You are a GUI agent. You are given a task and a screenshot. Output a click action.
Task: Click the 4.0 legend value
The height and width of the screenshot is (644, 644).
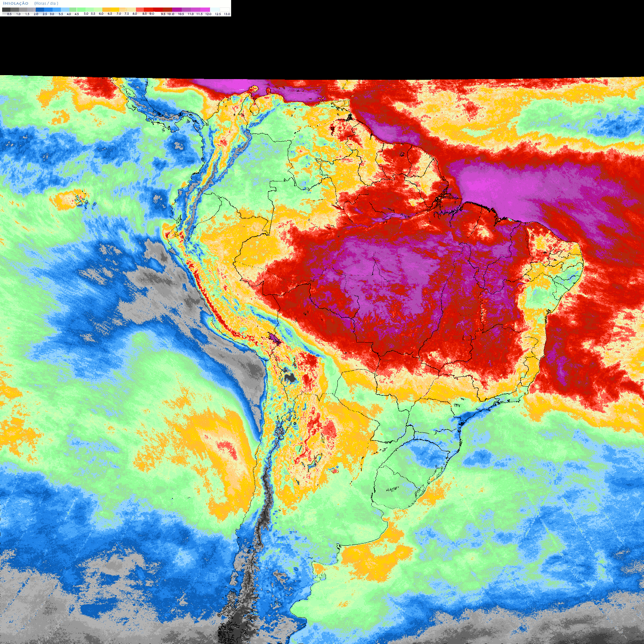pos(69,14)
